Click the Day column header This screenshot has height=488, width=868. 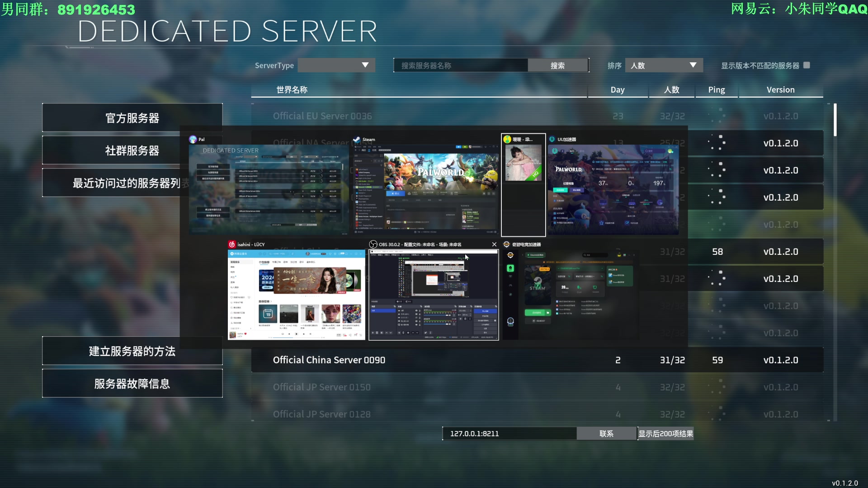(x=618, y=89)
